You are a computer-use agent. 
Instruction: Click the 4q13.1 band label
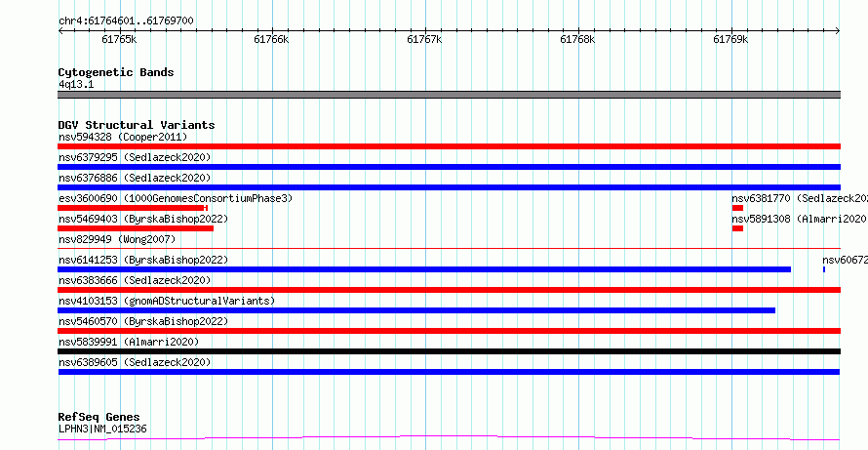[x=76, y=84]
